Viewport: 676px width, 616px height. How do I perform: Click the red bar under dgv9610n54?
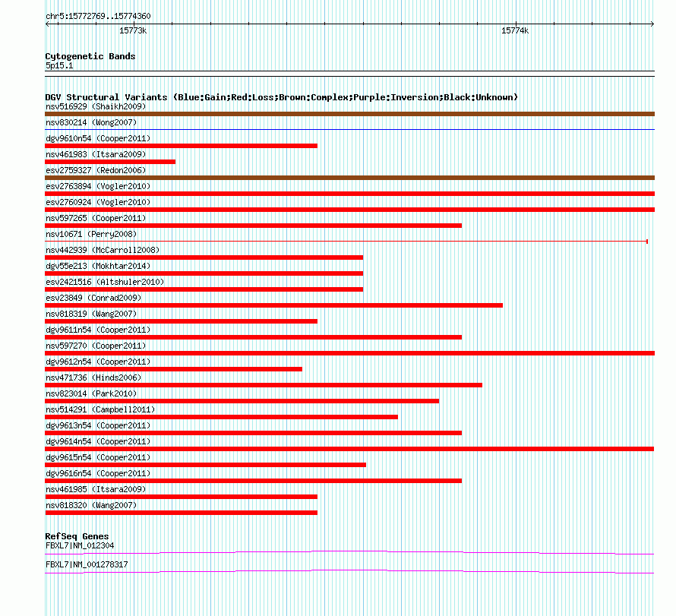pyautogui.click(x=181, y=146)
